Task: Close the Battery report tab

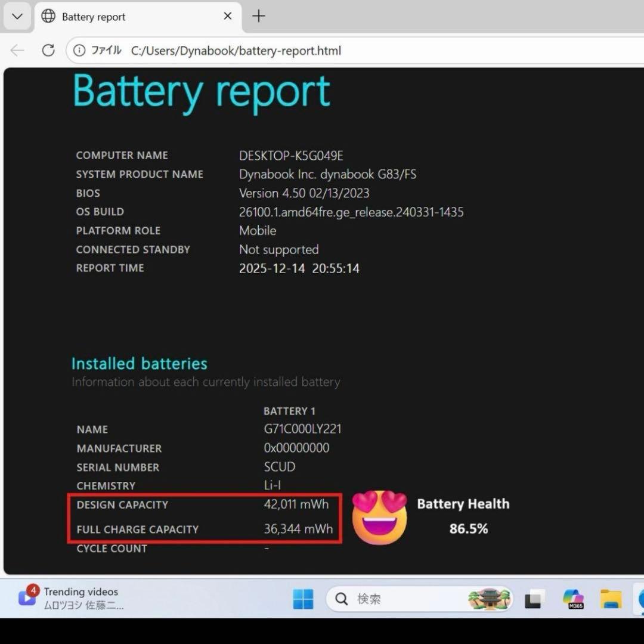Action: coord(227,16)
